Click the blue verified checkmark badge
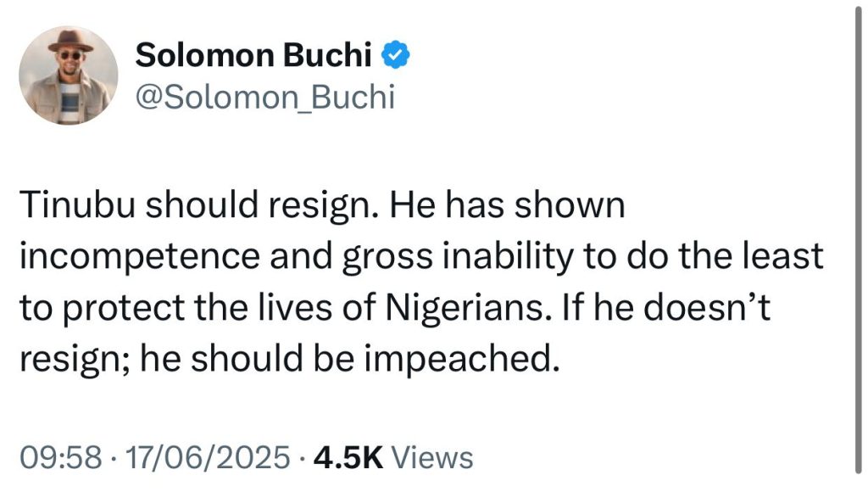Viewport: 868px width, 492px height. [397, 55]
